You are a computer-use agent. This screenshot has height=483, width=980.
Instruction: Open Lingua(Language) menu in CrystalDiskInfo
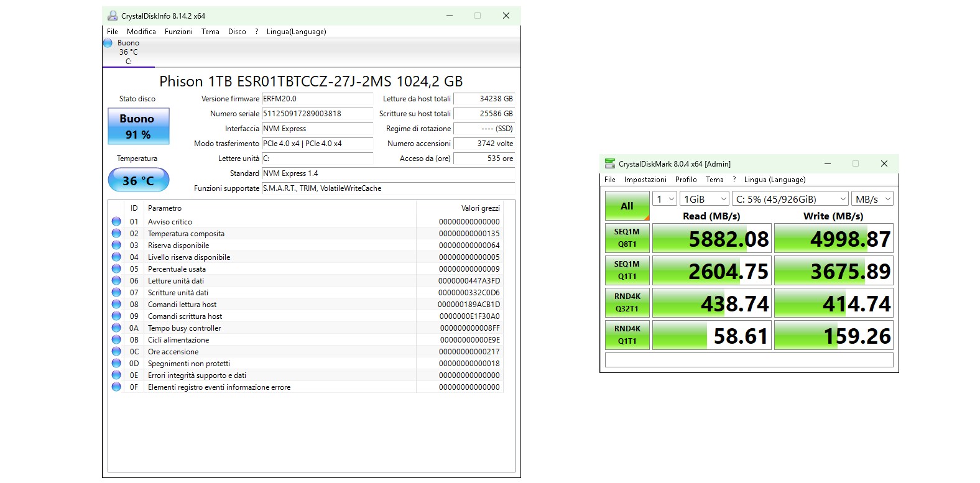(296, 32)
